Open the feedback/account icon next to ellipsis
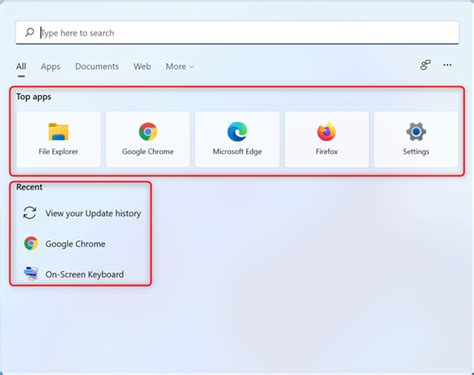This screenshot has height=375, width=474. coord(425,65)
